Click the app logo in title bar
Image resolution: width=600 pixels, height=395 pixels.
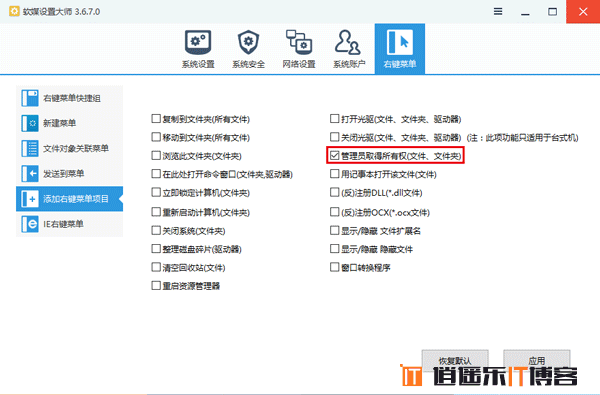tap(14, 11)
